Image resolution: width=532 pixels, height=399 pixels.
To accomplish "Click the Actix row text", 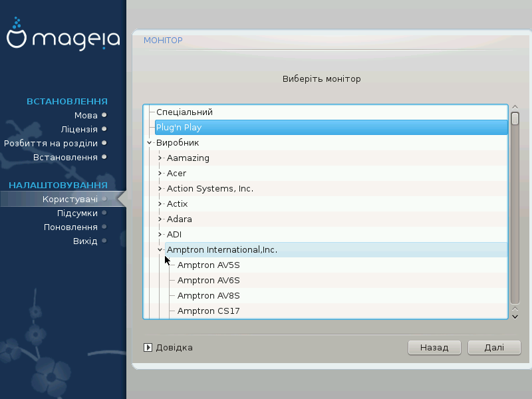I will click(x=177, y=204).
